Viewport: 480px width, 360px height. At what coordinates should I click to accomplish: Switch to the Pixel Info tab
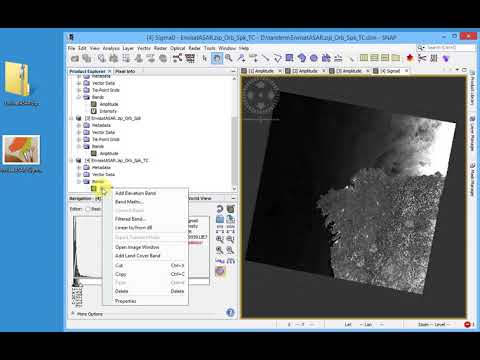tap(125, 71)
